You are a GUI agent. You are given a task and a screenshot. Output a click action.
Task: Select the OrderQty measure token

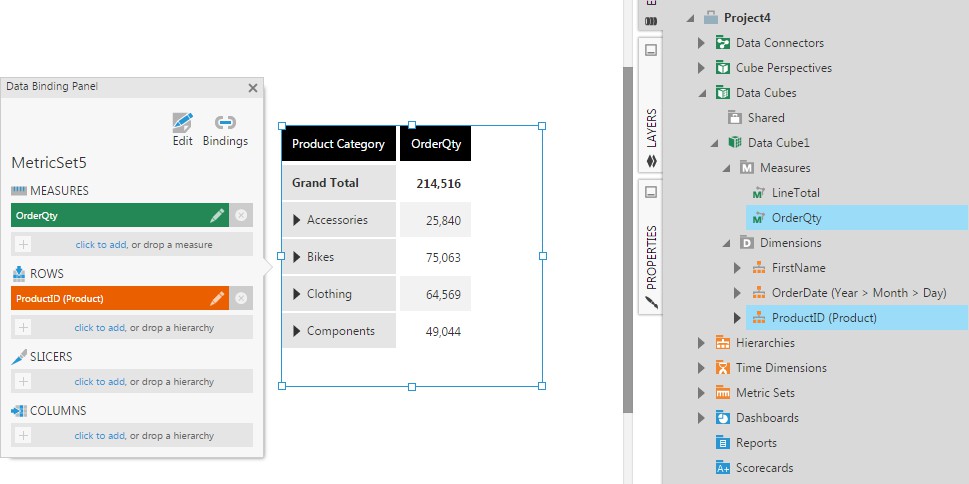coord(120,215)
